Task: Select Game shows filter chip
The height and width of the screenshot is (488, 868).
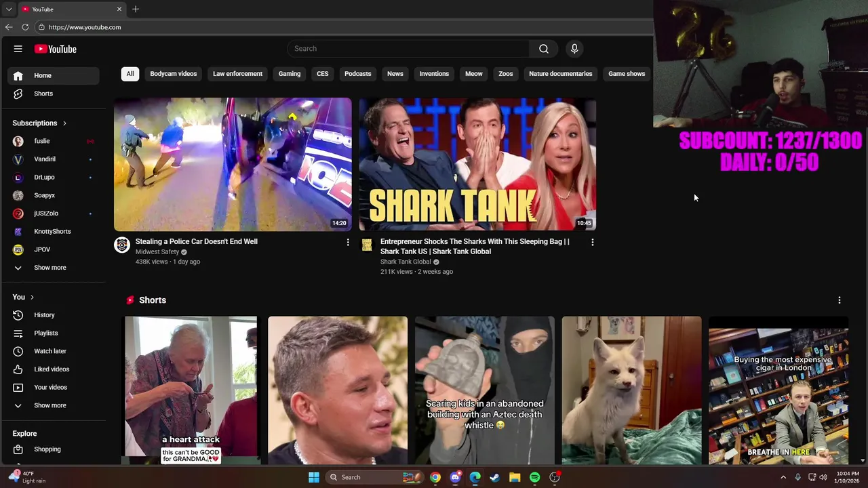Action: coord(627,74)
